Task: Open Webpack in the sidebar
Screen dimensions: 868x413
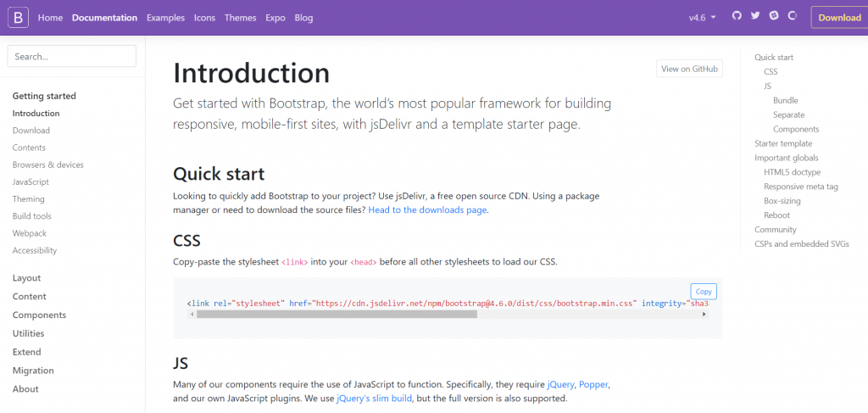Action: (x=30, y=233)
